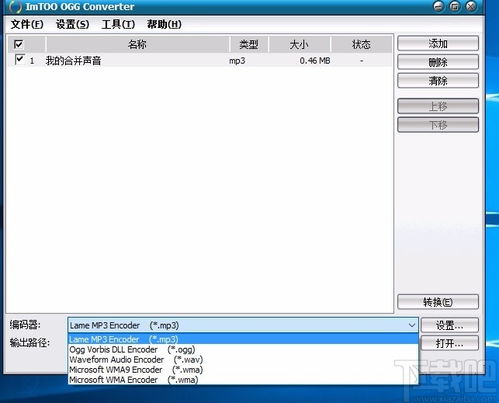Image resolution: width=499 pixels, height=403 pixels.
Task: Open the 帮助(H) menu
Action: click(x=164, y=24)
